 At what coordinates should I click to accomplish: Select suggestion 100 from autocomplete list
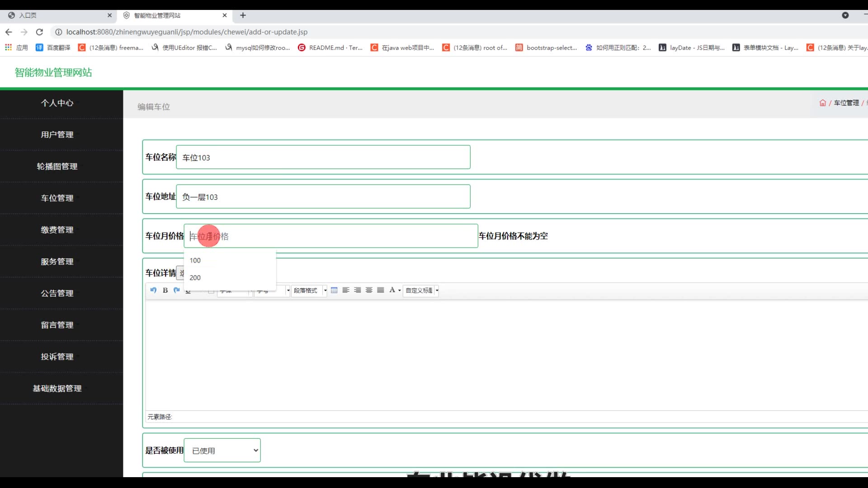click(195, 260)
